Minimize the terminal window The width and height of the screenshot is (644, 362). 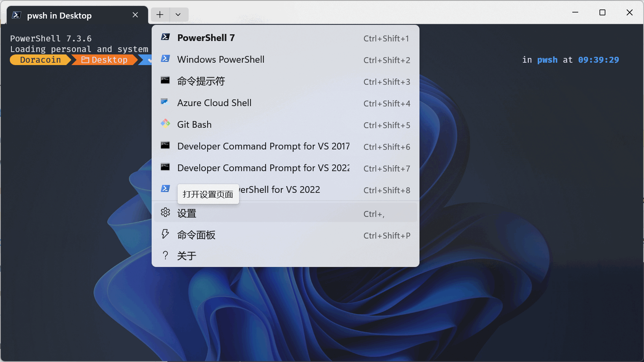575,13
